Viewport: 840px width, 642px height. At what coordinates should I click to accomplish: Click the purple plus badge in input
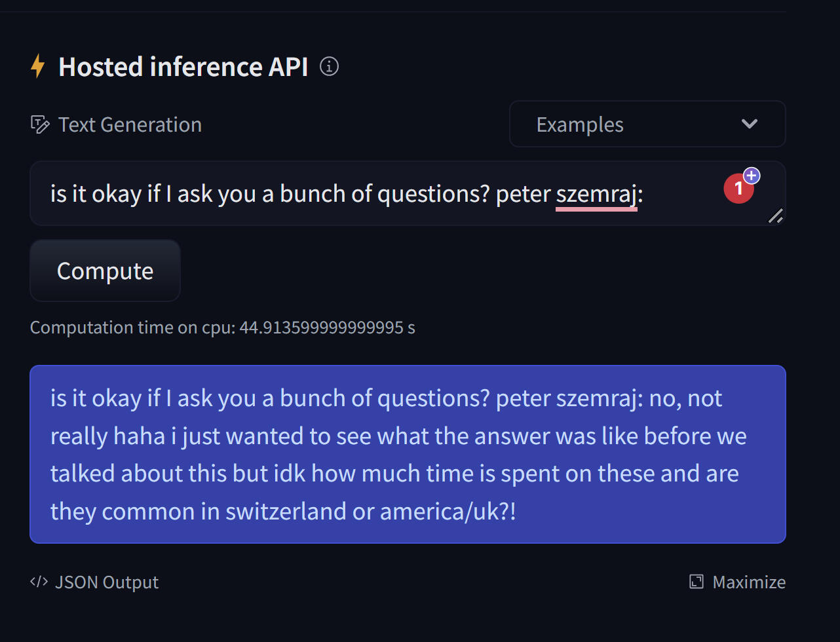coord(752,176)
